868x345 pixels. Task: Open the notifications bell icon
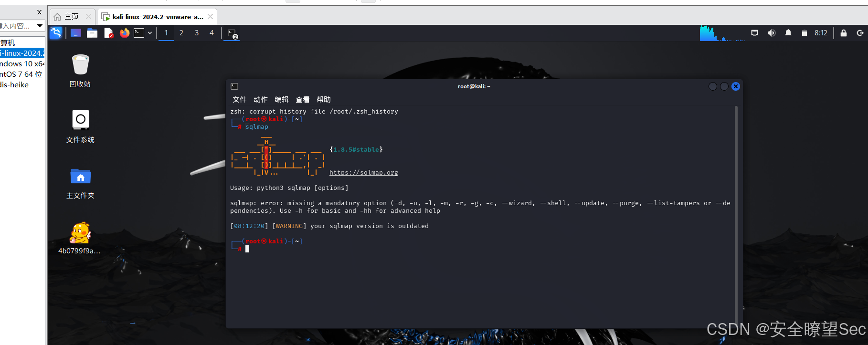pyautogui.click(x=788, y=33)
